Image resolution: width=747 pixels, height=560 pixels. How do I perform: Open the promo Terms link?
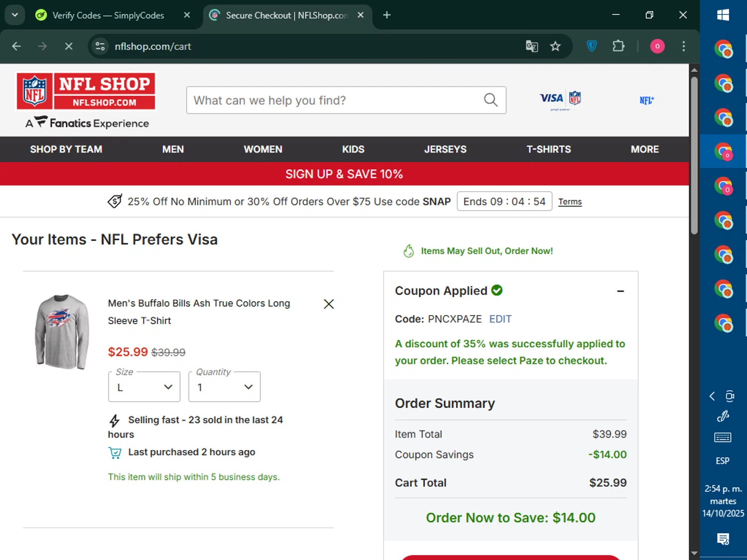[x=570, y=202]
